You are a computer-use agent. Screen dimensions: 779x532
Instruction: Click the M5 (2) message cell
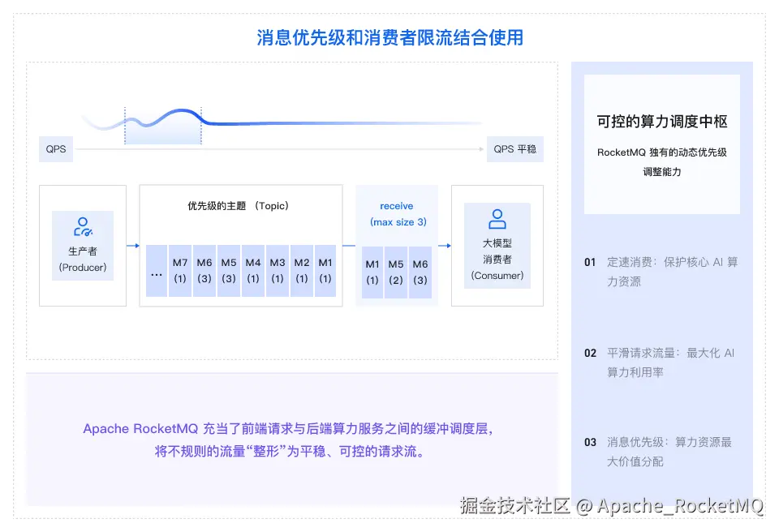tap(396, 272)
